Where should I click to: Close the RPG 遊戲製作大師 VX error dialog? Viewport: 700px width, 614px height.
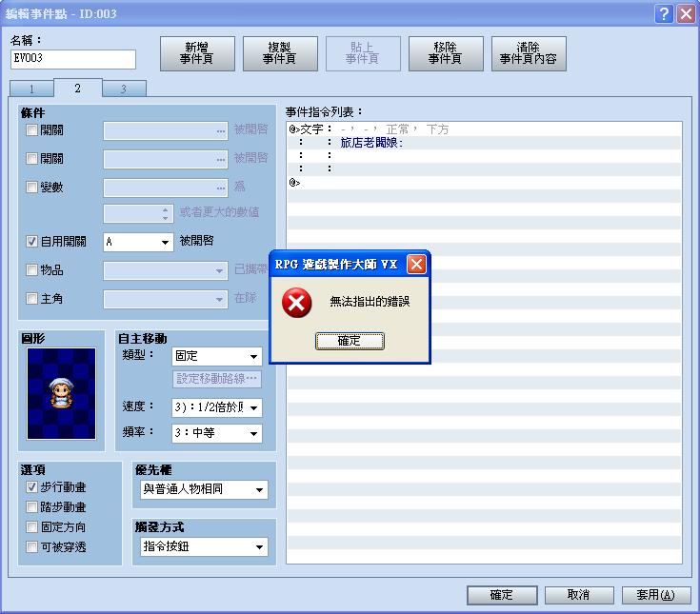[416, 265]
